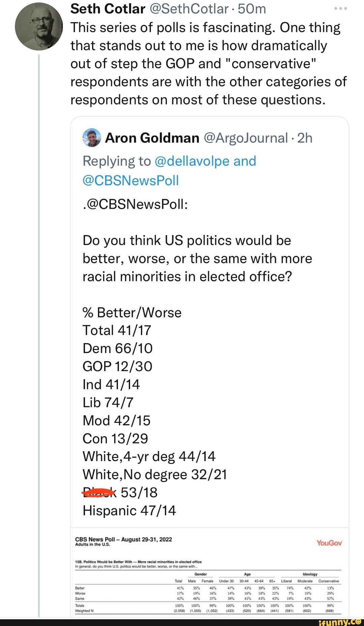
Task: Open the @CBSNewsPoll mention link
Action: coord(130,180)
